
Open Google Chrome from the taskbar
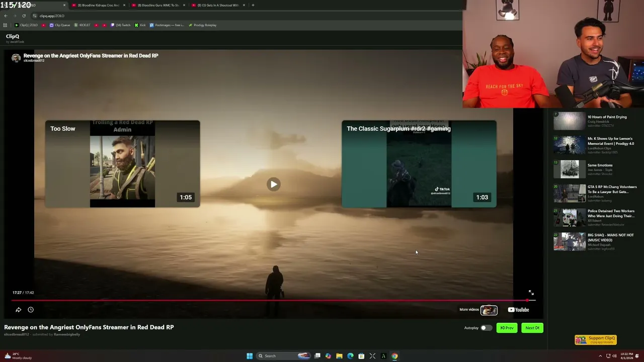pyautogui.click(x=394, y=356)
